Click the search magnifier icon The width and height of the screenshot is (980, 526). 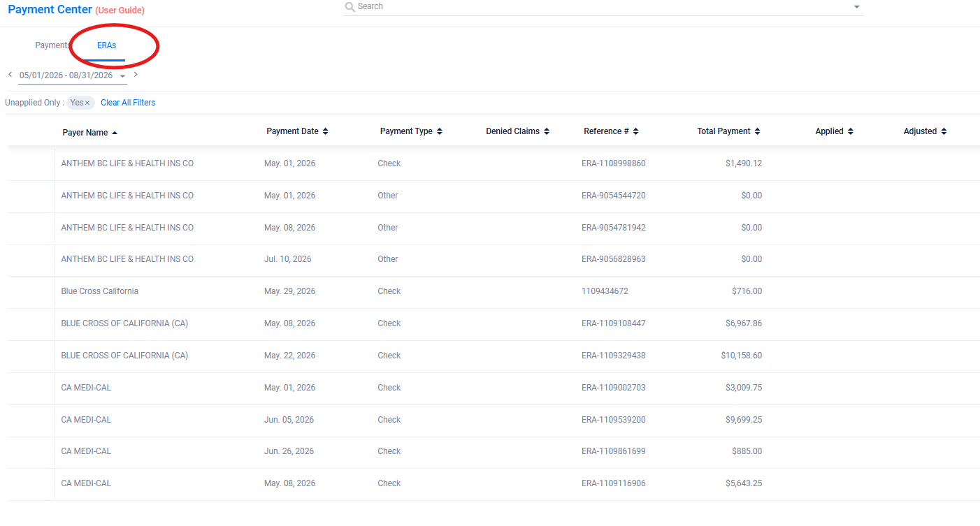click(x=350, y=7)
